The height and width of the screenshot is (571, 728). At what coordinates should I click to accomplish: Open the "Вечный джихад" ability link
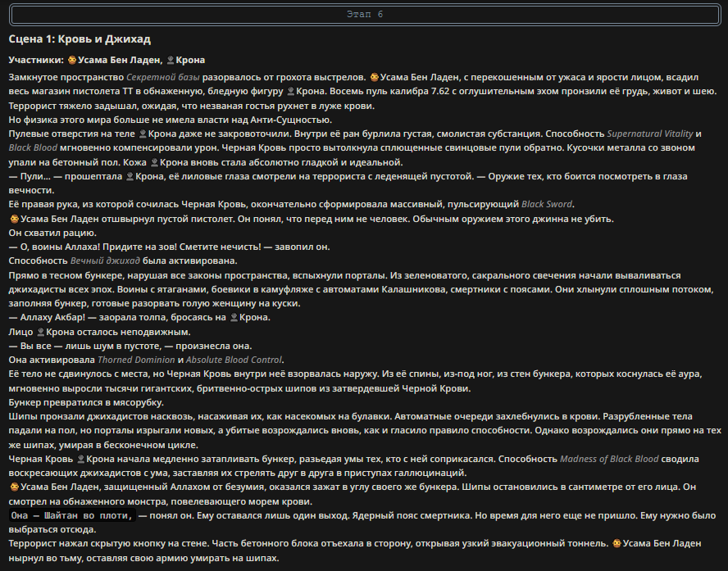pyautogui.click(x=105, y=261)
